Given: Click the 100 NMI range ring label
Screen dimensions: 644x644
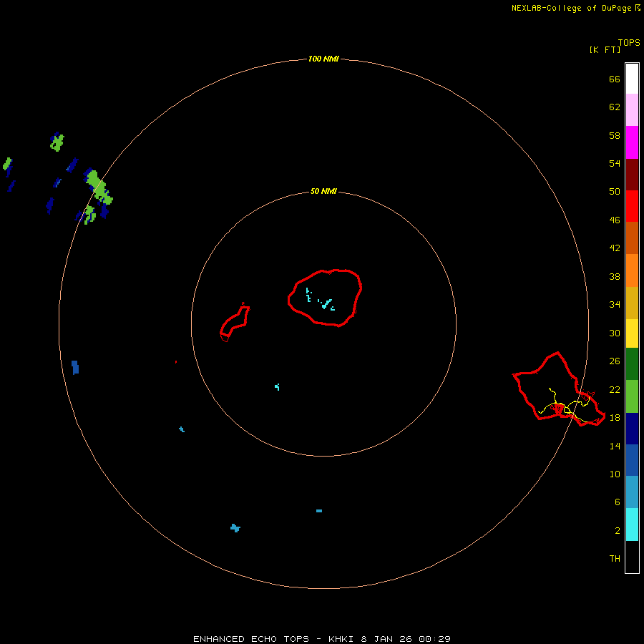Looking at the screenshot, I should point(323,59).
